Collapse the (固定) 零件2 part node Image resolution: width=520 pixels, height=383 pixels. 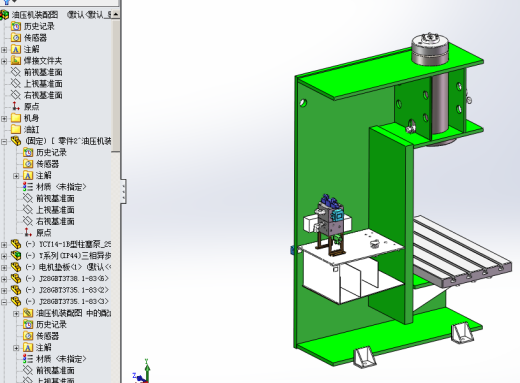pyautogui.click(x=4, y=142)
